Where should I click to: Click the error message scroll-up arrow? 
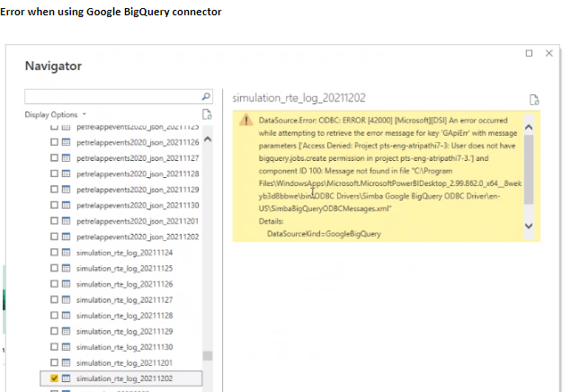coord(529,127)
